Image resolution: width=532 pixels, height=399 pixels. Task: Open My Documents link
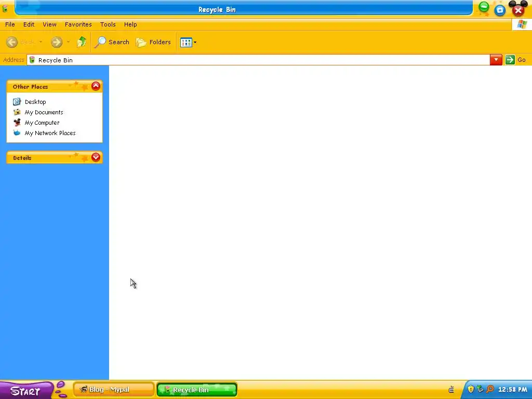(x=44, y=112)
